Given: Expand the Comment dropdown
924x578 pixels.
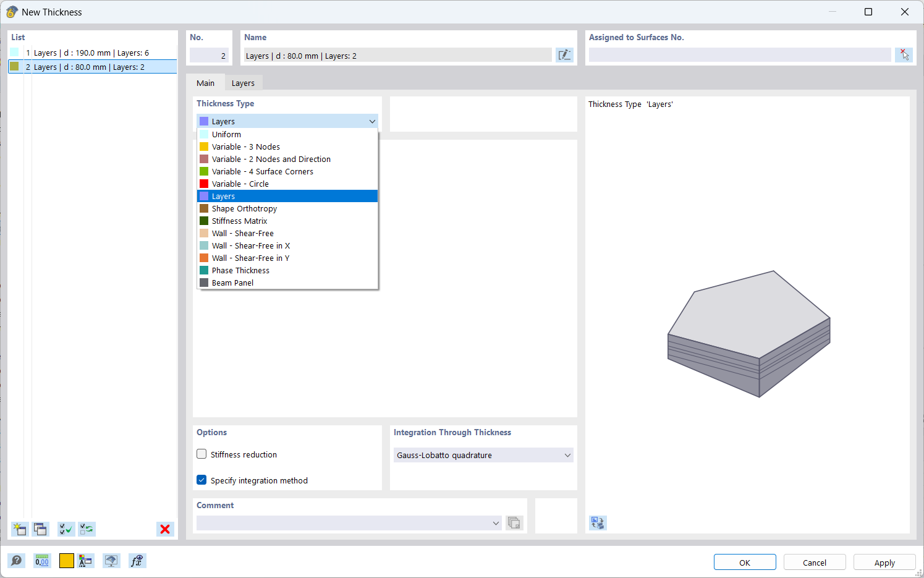Looking at the screenshot, I should click(496, 523).
